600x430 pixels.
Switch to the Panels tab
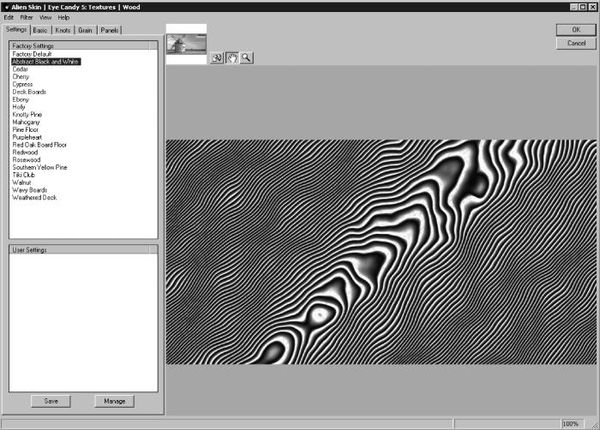pyautogui.click(x=110, y=31)
